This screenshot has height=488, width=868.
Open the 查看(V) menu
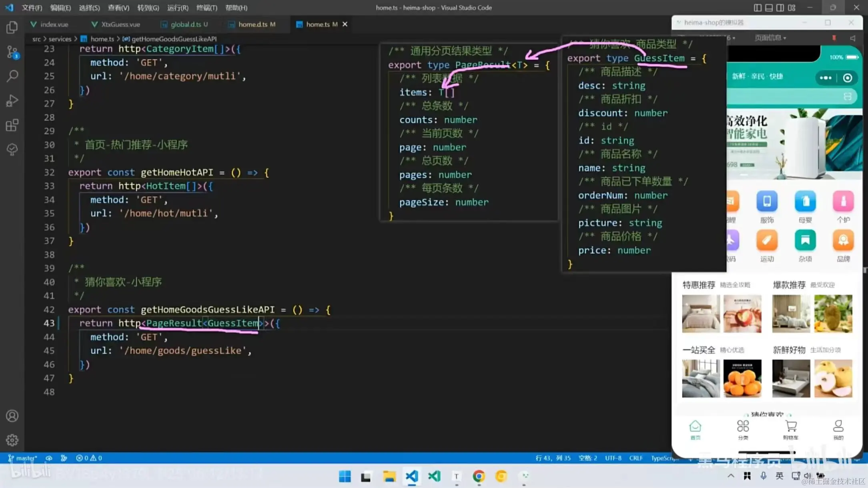point(118,8)
